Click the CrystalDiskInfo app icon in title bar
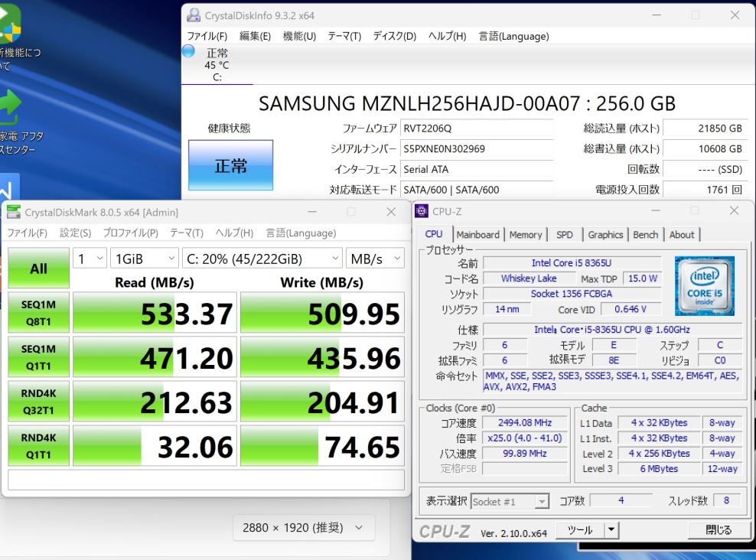 194,15
